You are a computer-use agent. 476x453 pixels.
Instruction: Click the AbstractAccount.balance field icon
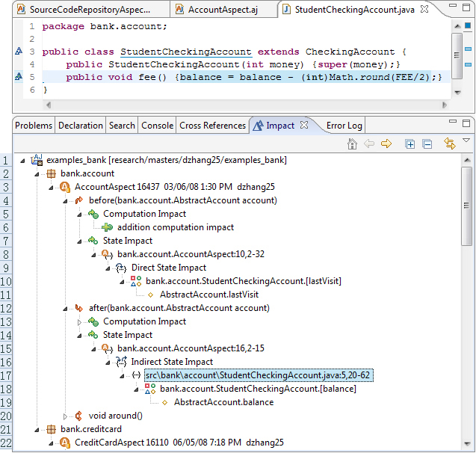(165, 403)
